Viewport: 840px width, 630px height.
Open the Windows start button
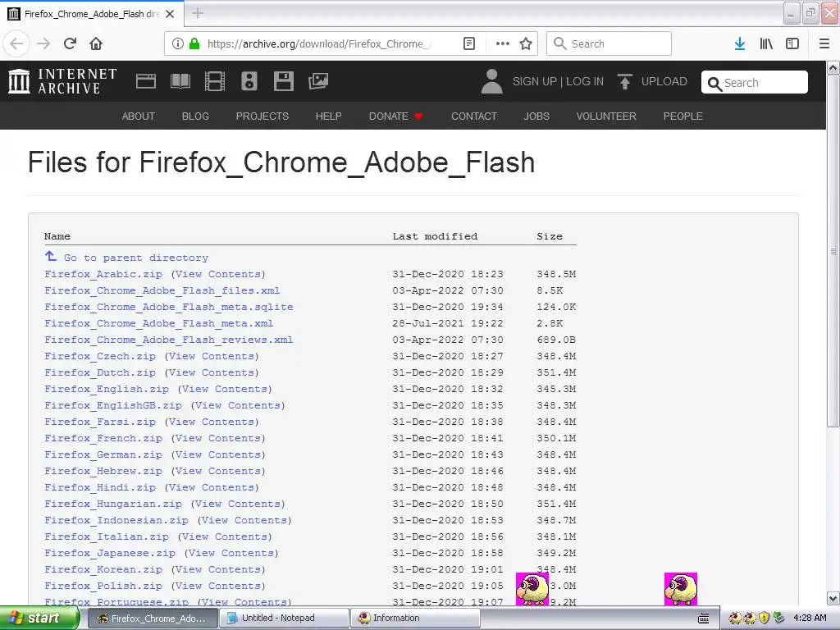tap(39, 618)
